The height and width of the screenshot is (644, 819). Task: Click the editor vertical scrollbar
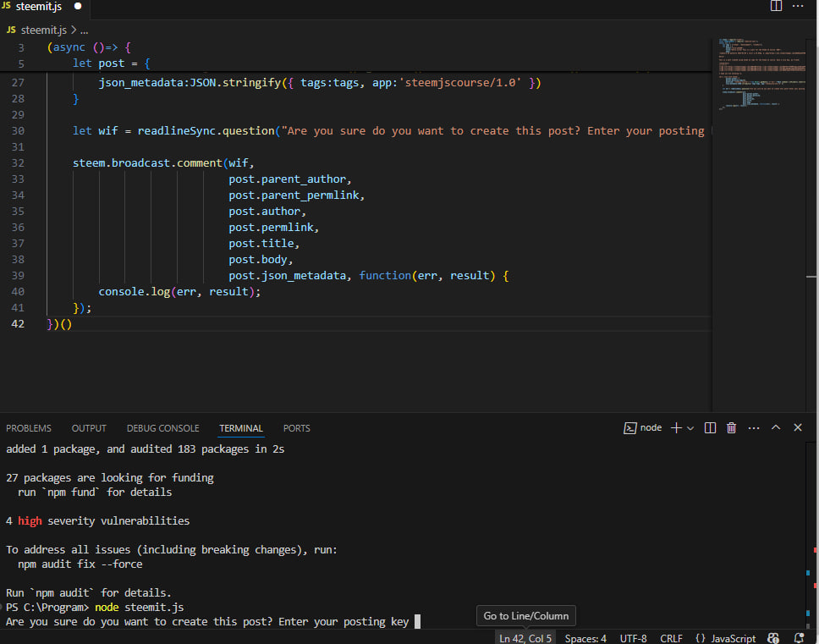pos(812,224)
